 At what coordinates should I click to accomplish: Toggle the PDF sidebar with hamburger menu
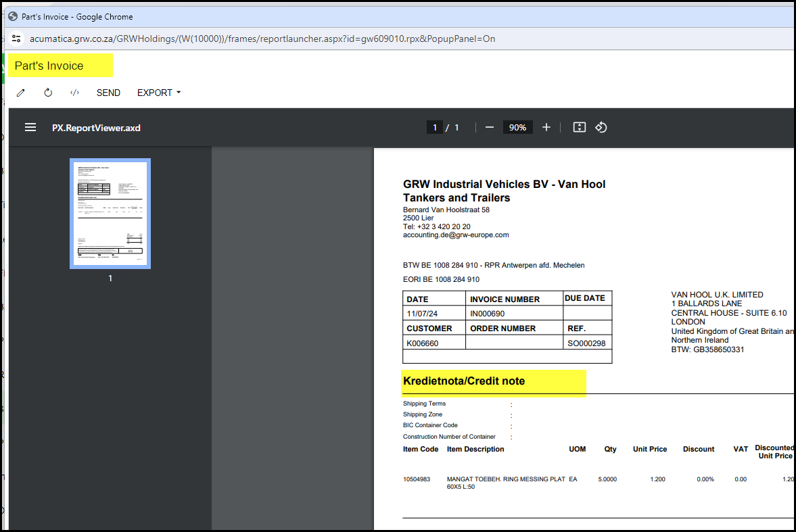click(30, 127)
